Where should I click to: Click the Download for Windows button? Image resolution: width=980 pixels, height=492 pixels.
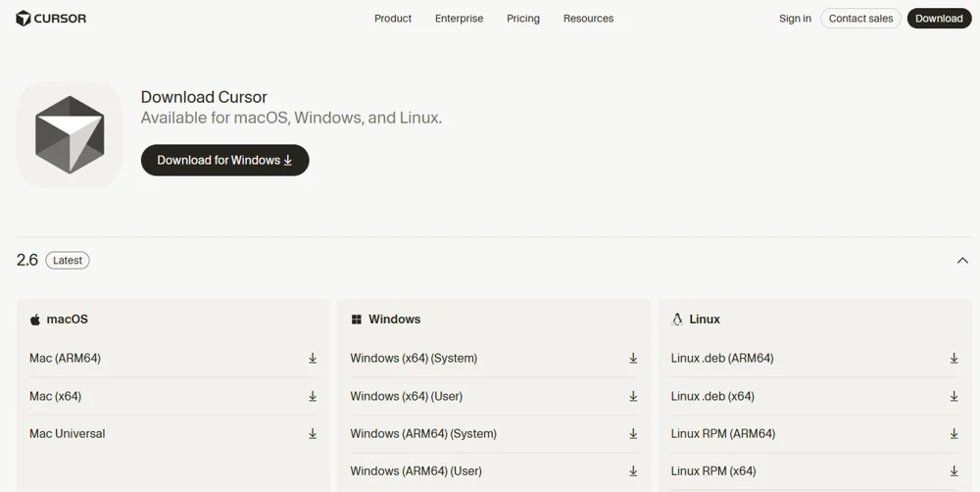point(225,160)
